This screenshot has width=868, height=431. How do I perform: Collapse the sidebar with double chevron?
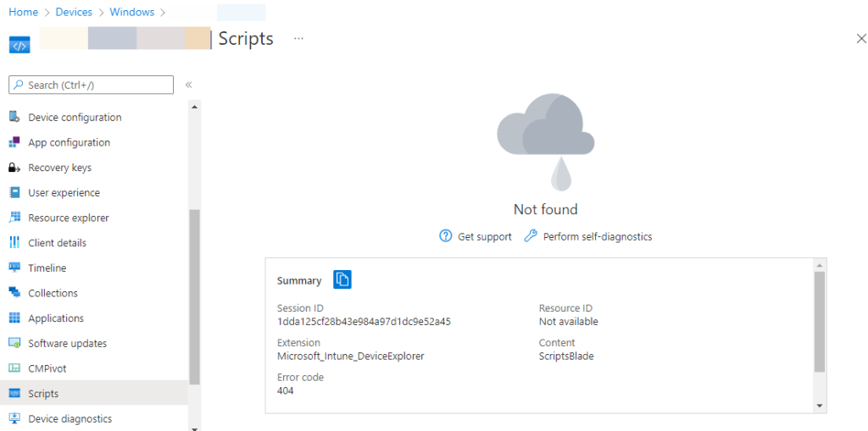[x=188, y=85]
